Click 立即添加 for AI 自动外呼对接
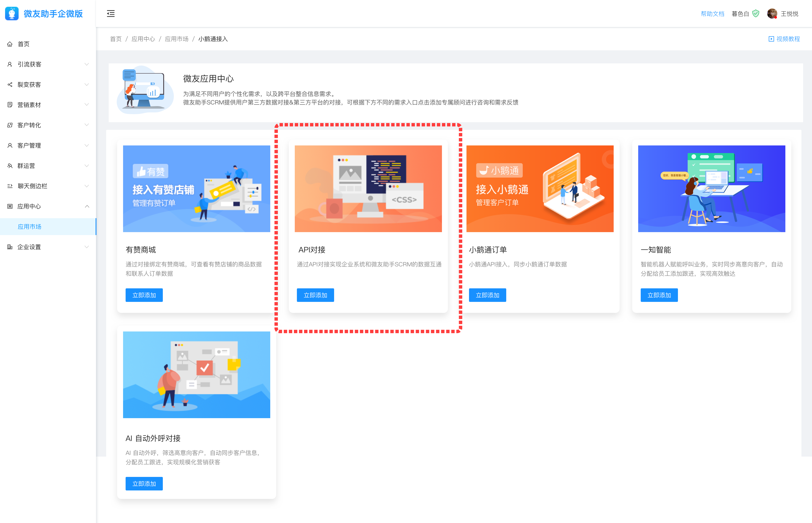812x523 pixels. (144, 484)
